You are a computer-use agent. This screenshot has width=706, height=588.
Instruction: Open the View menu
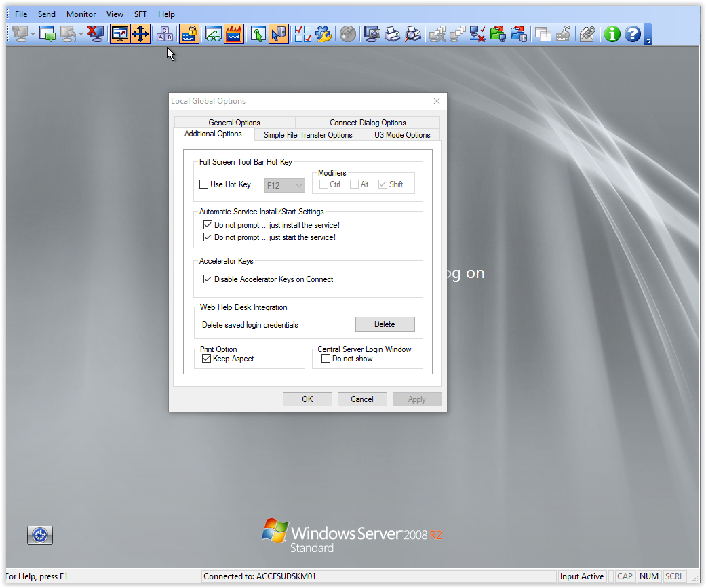click(x=115, y=14)
